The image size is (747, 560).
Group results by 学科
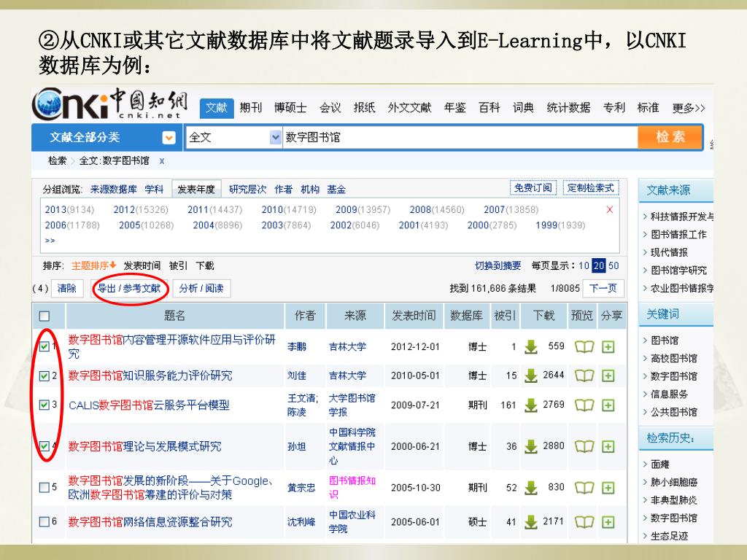click(154, 190)
